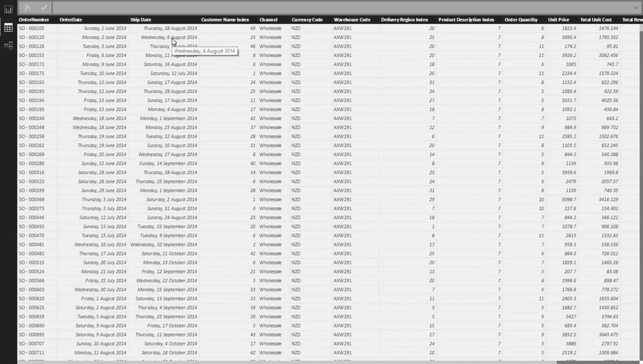The image size is (643, 364).
Task: Click order number SO - 000262
Action: click(32, 145)
